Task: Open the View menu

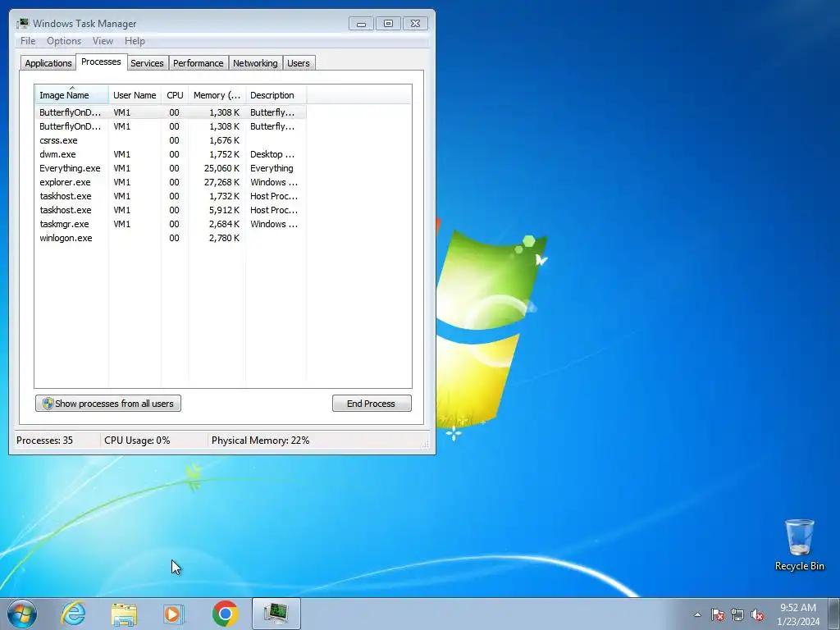Action: tap(103, 41)
